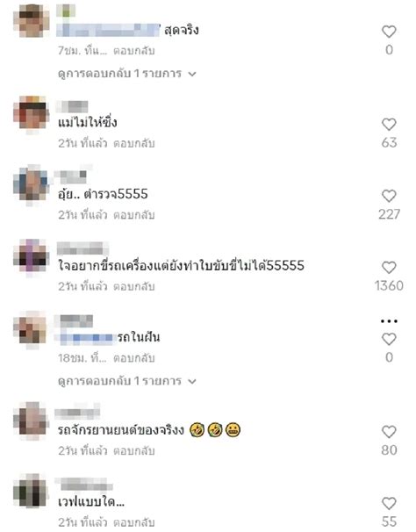
Task: Open three-dot options on 'รถในฝัน' comment
Action: [x=389, y=321]
